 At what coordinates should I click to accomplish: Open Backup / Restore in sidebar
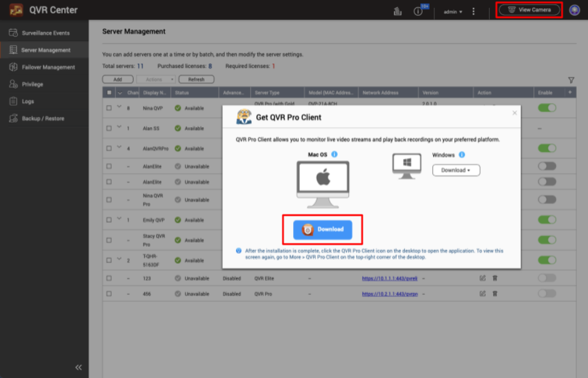click(44, 118)
